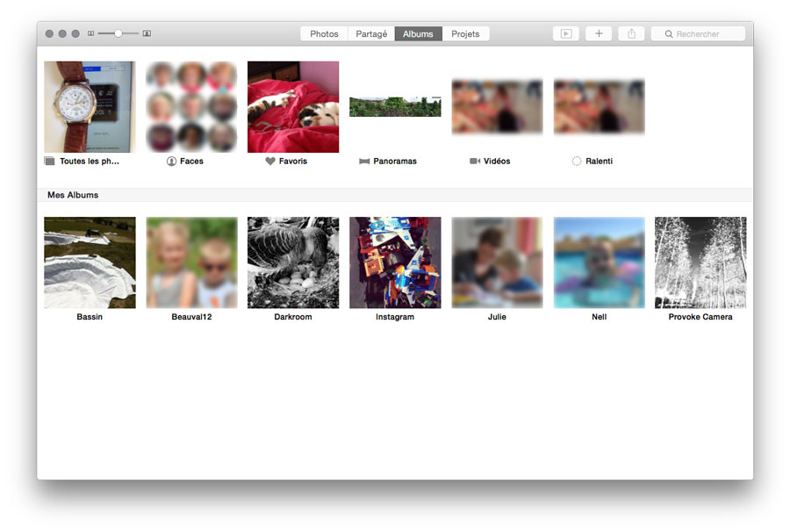This screenshot has width=790, height=532.
Task: Click the Panoramas label text
Action: point(395,162)
